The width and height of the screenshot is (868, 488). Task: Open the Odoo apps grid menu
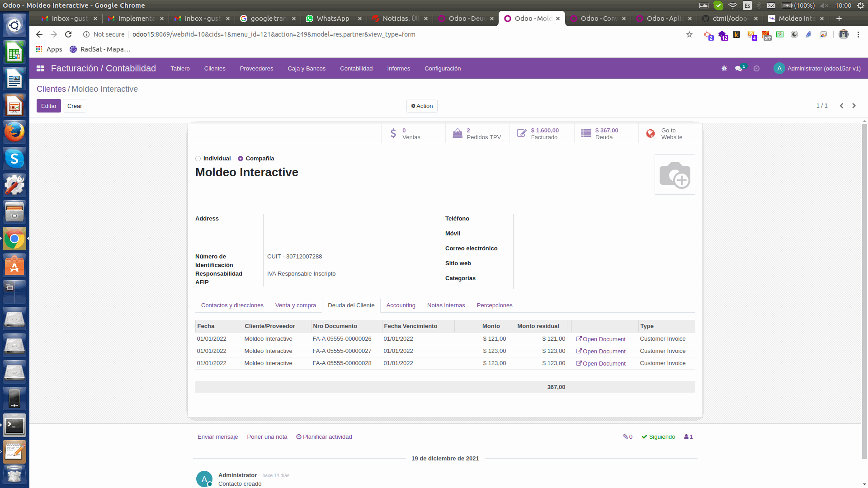coord(40,68)
